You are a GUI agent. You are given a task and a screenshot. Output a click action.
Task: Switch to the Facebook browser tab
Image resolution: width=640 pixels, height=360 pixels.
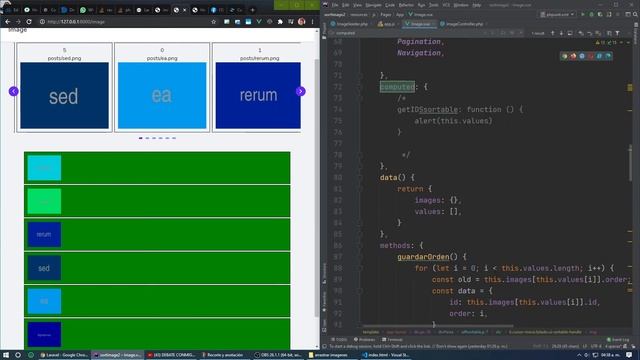(x=217, y=10)
